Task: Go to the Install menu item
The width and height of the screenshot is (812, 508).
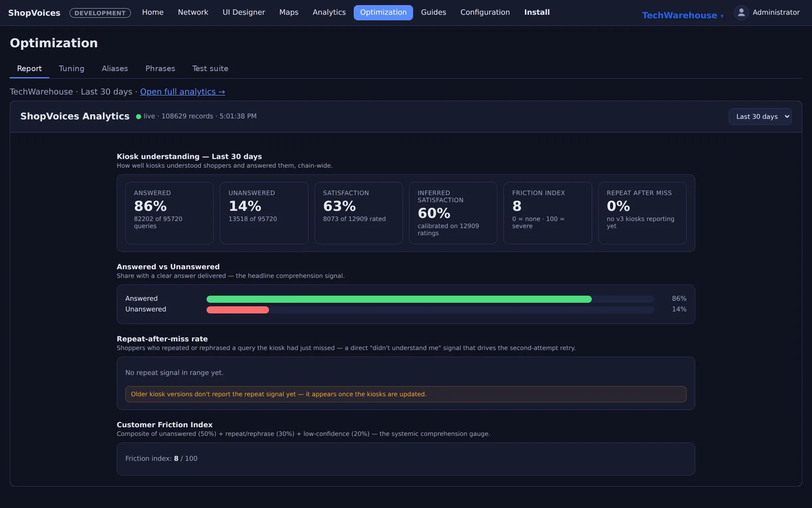Action: click(x=537, y=12)
